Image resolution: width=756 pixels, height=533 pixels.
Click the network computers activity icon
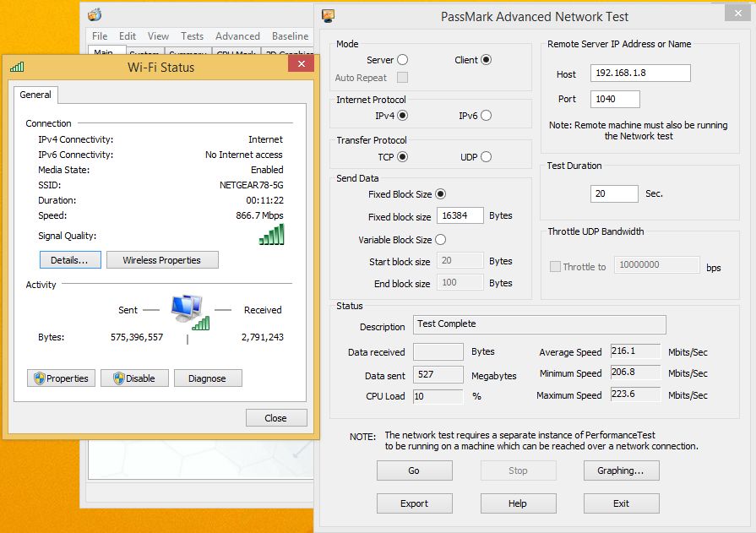pos(190,312)
